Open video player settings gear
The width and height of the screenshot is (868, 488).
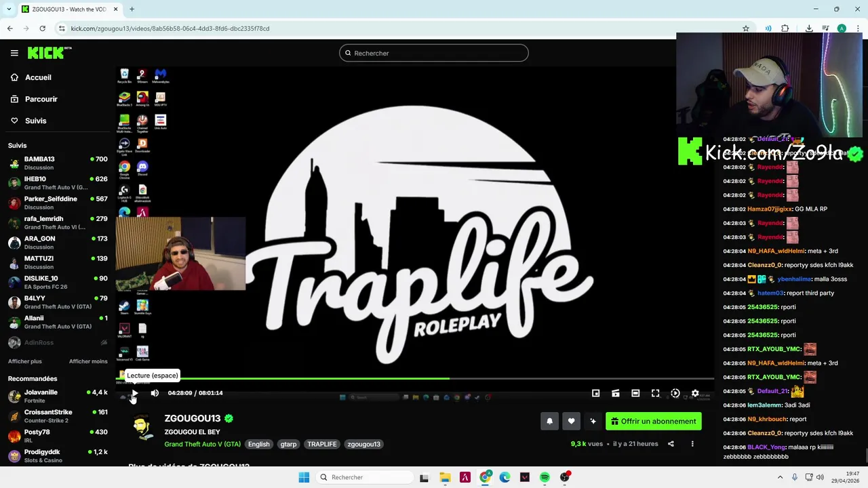[695, 393]
